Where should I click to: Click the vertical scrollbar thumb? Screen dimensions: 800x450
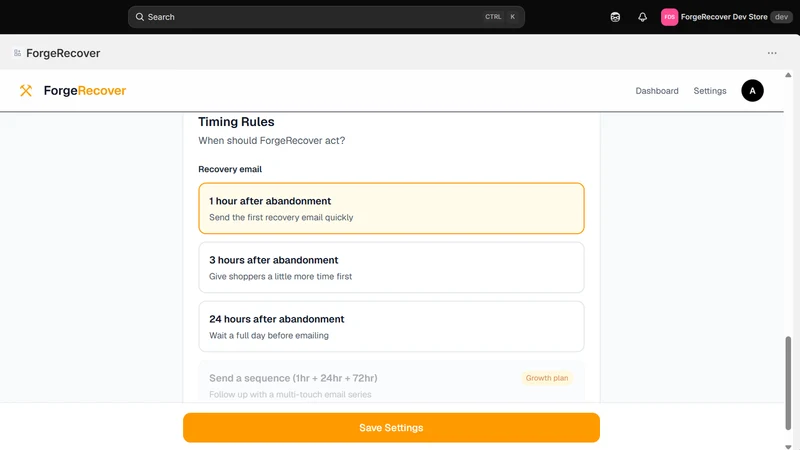[x=788, y=383]
